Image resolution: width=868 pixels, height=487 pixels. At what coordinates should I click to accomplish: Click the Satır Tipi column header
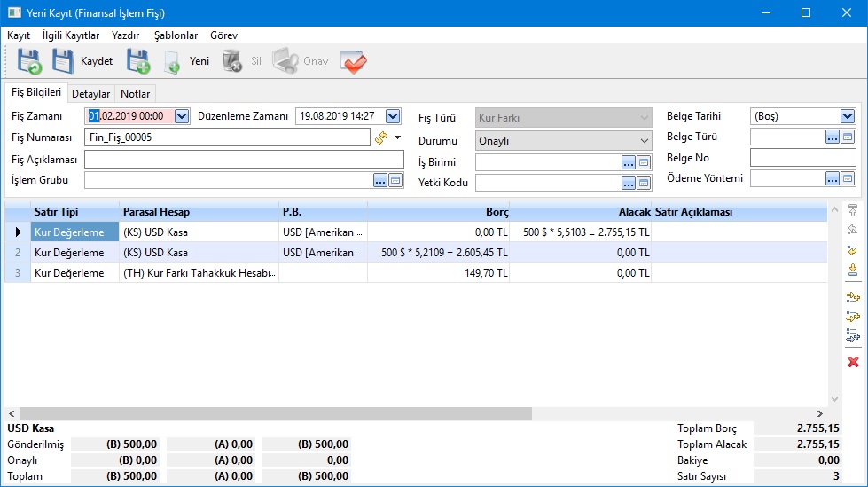74,212
